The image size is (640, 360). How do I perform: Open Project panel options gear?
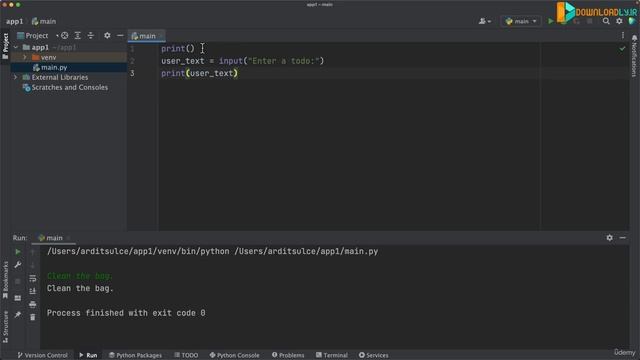pos(107,36)
